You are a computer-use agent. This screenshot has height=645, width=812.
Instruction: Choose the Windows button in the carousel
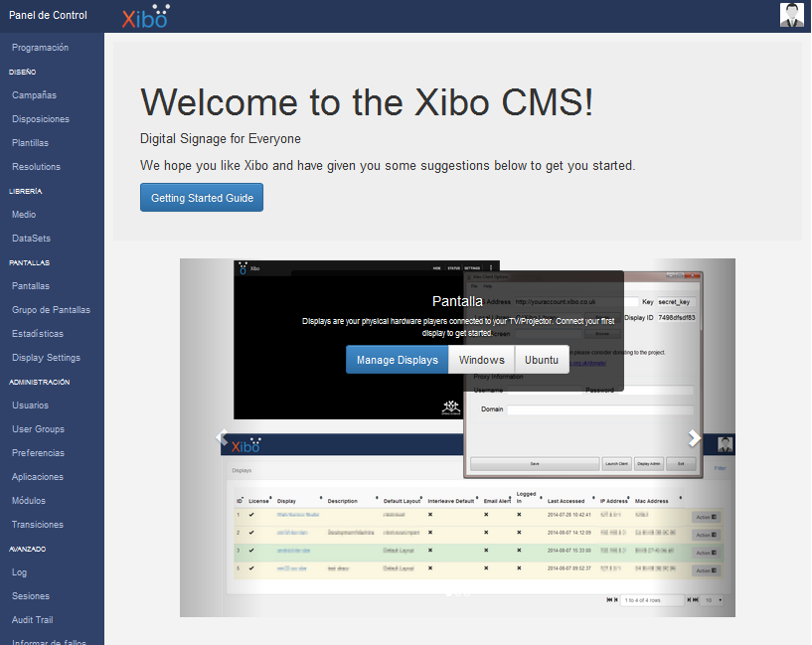point(482,360)
